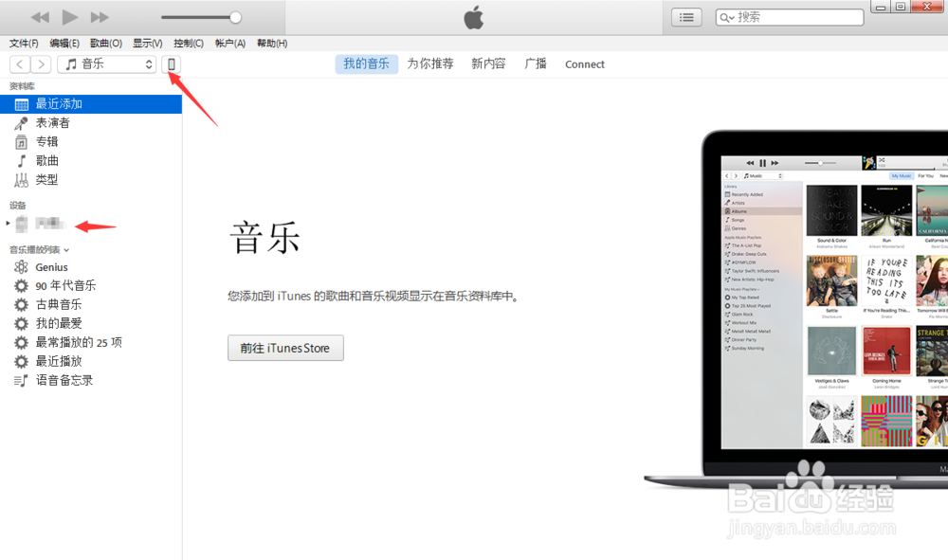Open the 编辑(E) menu

(64, 44)
